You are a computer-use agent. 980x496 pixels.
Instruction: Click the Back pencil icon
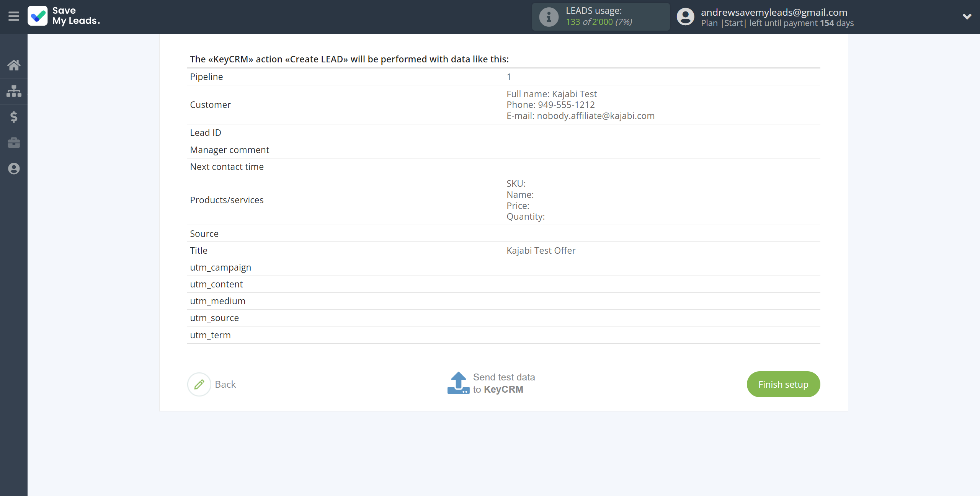coord(199,384)
